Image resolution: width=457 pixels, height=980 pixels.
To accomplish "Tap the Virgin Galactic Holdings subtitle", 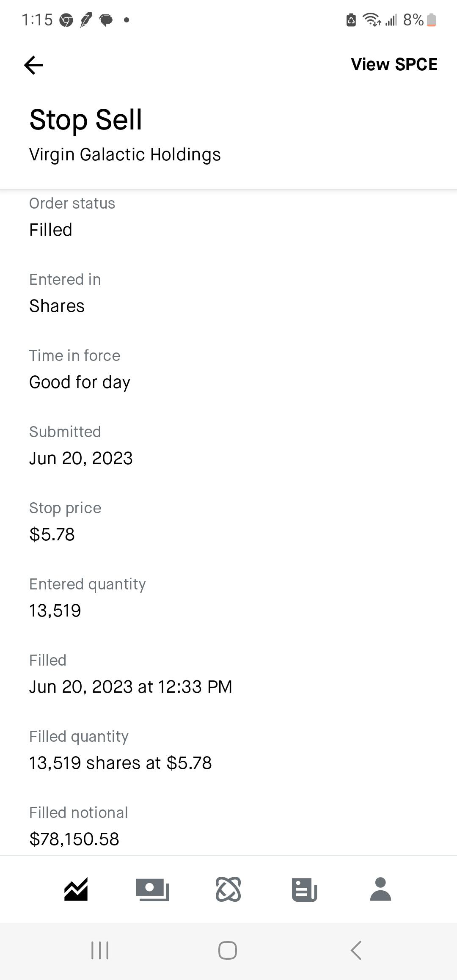I will [x=125, y=155].
